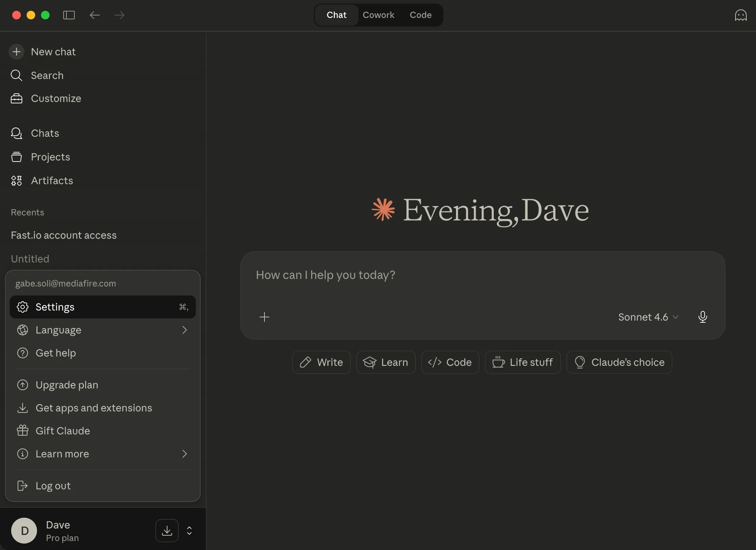View all Chats

(45, 133)
